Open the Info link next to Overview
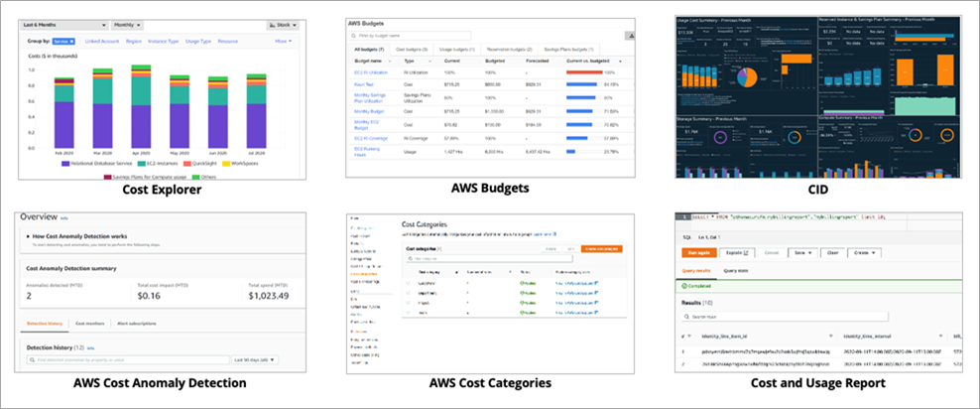This screenshot has width=980, height=409. [63, 218]
